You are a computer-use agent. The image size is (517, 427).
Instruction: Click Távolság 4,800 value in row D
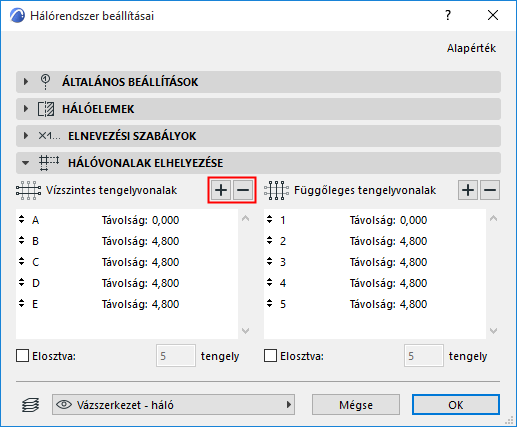[166, 283]
